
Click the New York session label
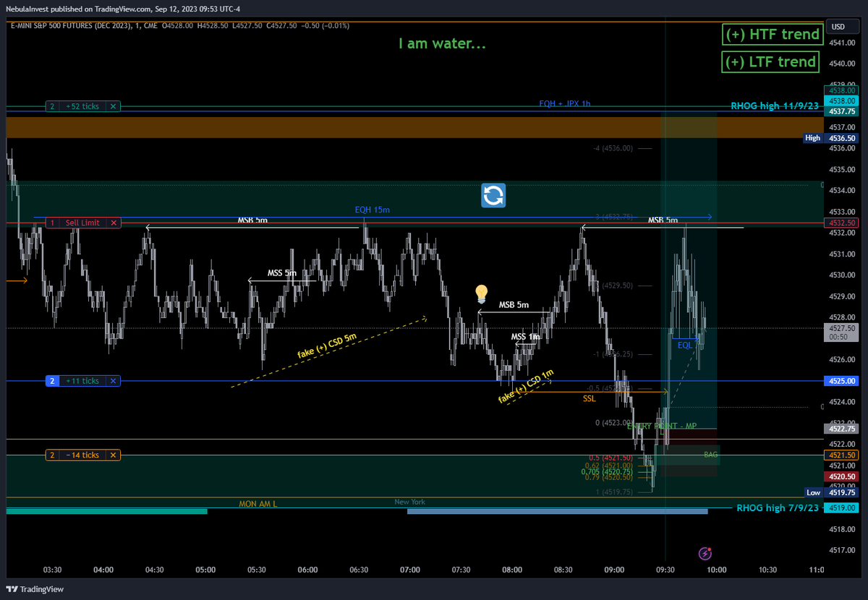(x=409, y=502)
